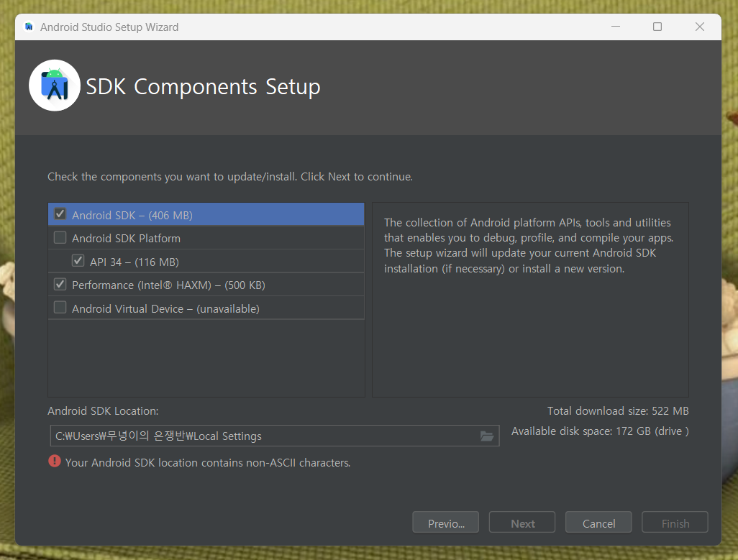
Task: Click the Android Studio logo in header
Action: [55, 86]
